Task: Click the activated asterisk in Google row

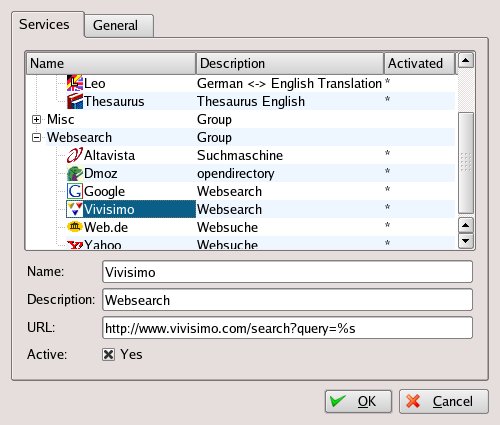Action: point(387,189)
